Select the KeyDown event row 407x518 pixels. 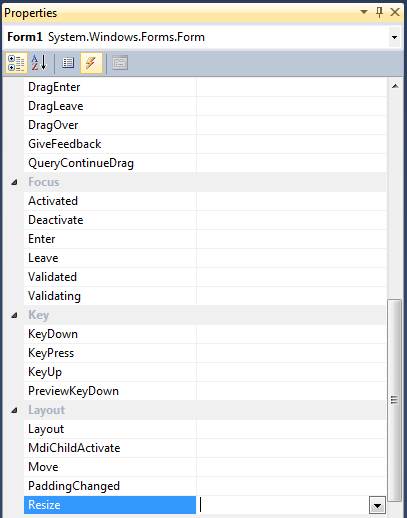(205, 334)
